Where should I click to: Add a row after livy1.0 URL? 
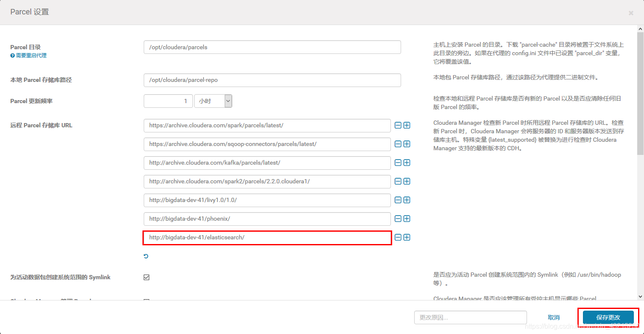[x=407, y=200]
